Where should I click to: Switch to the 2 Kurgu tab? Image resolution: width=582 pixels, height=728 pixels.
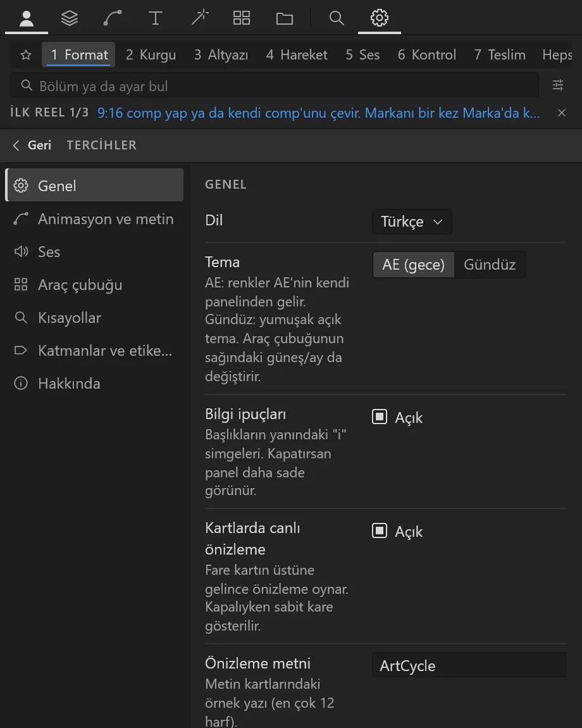[151, 55]
